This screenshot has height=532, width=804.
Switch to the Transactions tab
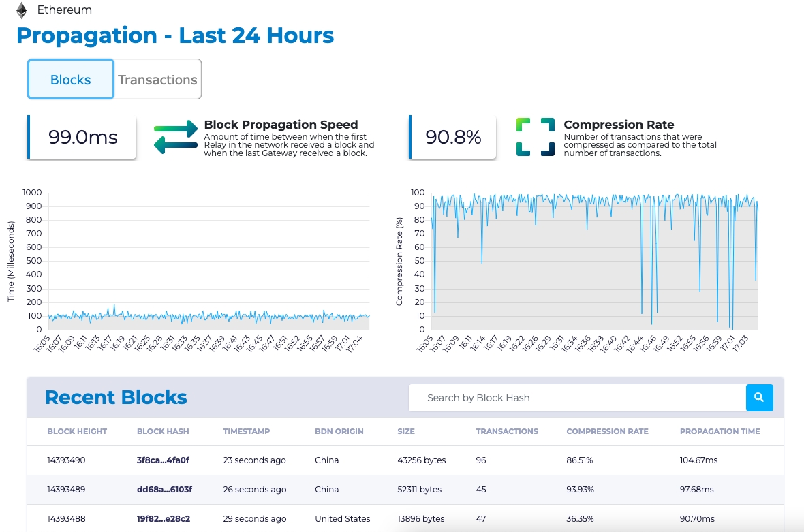point(157,80)
